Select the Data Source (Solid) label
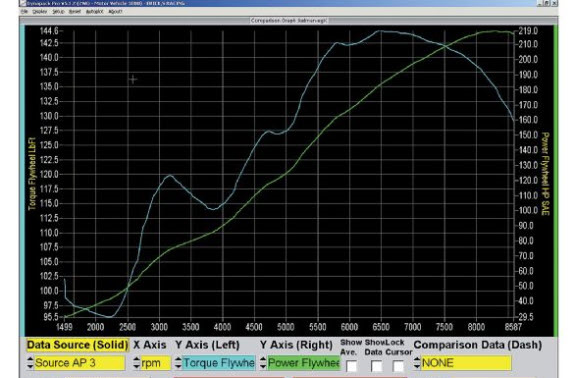The image size is (572, 378). coord(77,345)
